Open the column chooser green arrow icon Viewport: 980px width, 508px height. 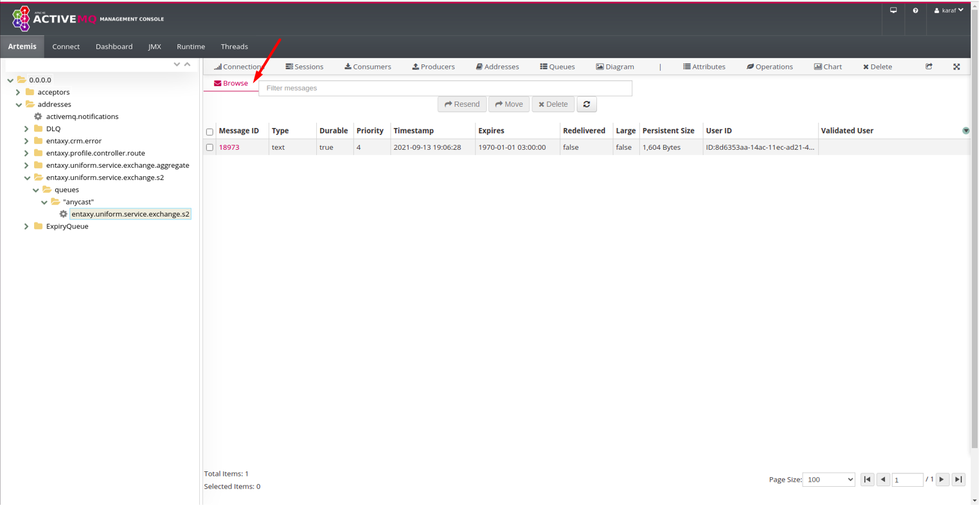click(x=965, y=131)
